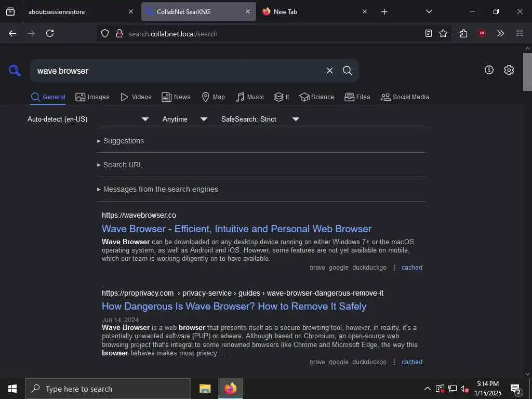Switch to Music search category
The image size is (532, 399).
250,97
